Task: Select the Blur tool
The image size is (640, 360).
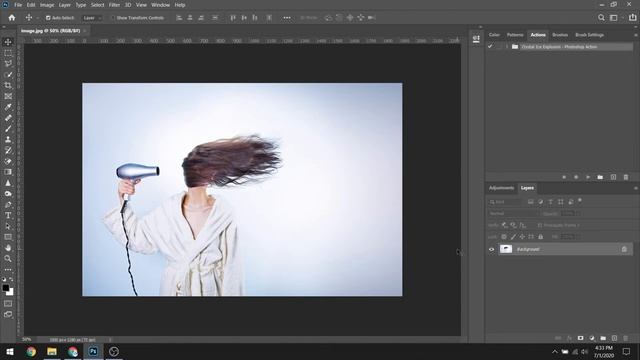Action: [x=8, y=183]
